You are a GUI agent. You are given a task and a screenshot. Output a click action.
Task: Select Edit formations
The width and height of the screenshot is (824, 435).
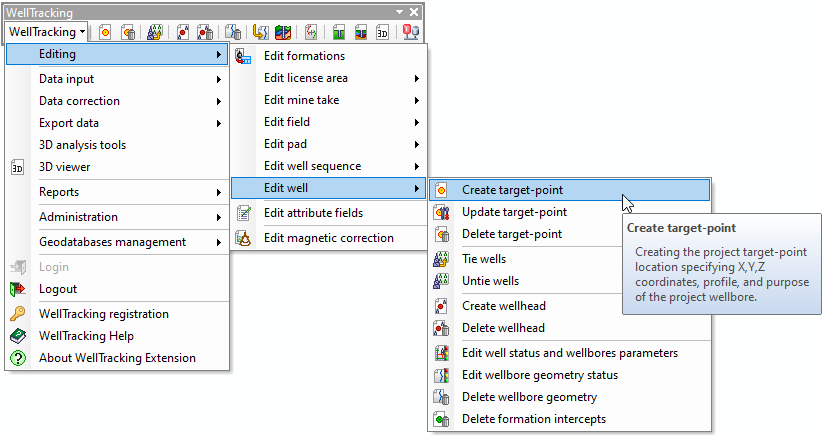(328, 56)
